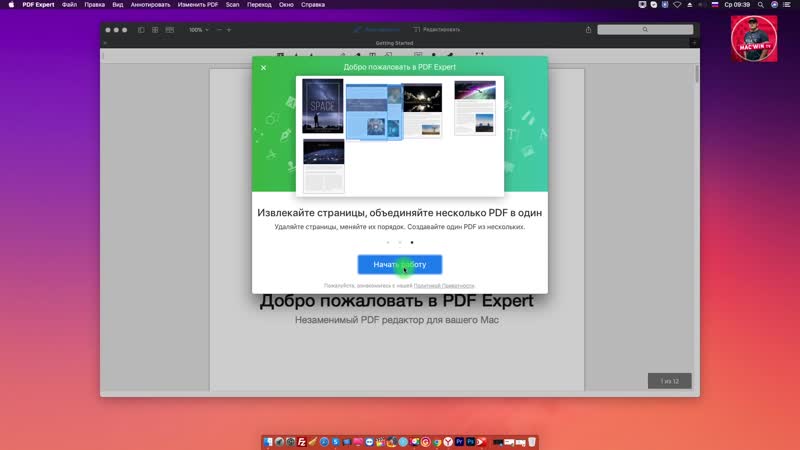Open Siri from the menu bar
800x450 pixels.
(774, 5)
